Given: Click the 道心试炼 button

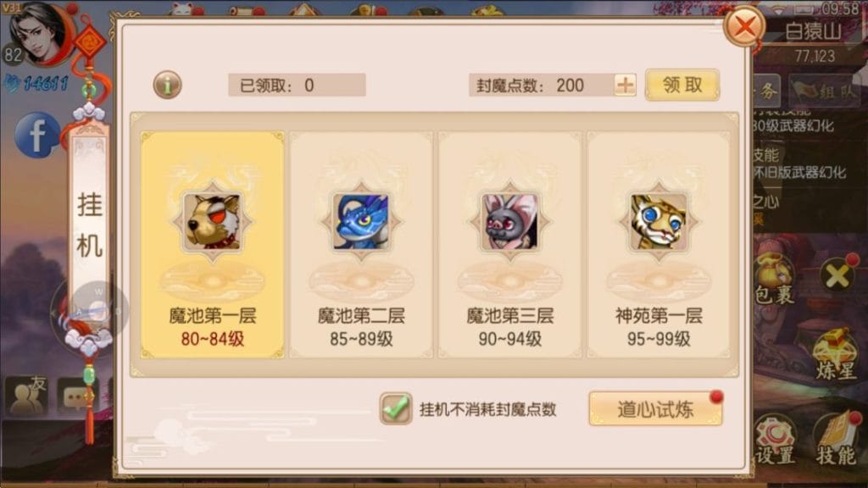Looking at the screenshot, I should (655, 409).
